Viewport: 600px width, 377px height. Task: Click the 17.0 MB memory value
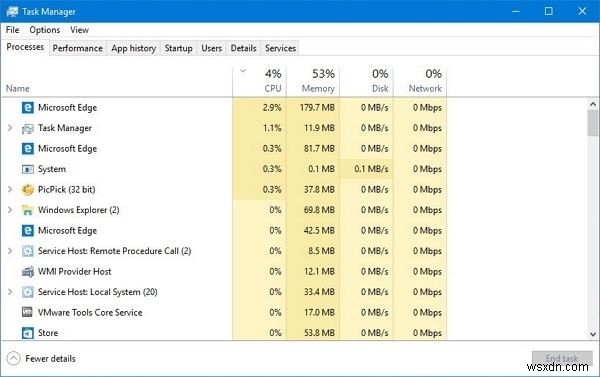coord(319,312)
